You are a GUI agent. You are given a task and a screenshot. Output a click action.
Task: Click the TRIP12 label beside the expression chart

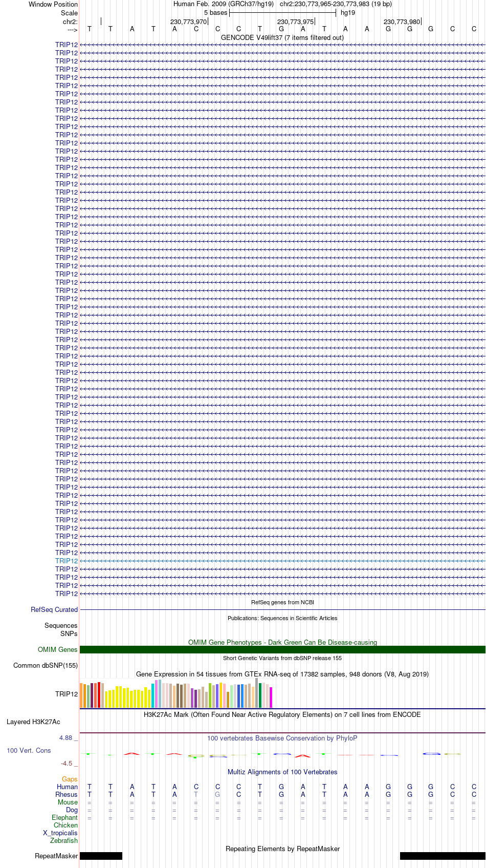point(67,694)
